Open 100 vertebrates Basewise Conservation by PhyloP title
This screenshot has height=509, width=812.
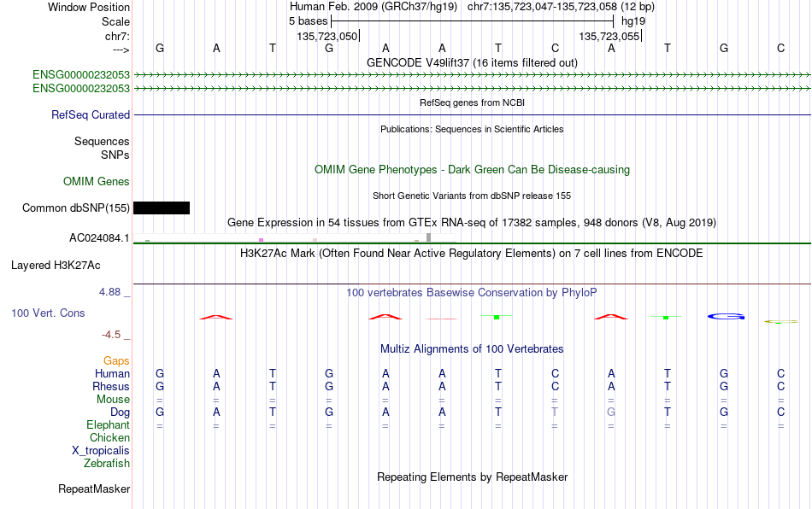pyautogui.click(x=472, y=293)
